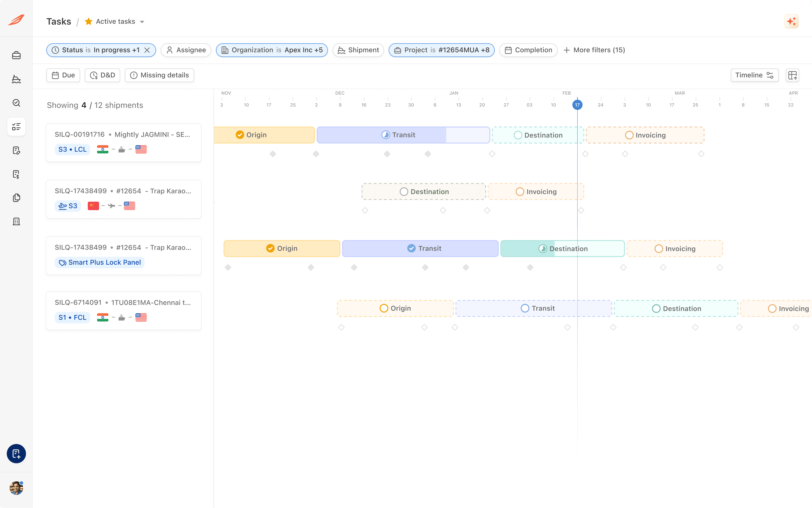Open the building organizations sidebar icon
This screenshot has height=508, width=812.
coord(16,221)
